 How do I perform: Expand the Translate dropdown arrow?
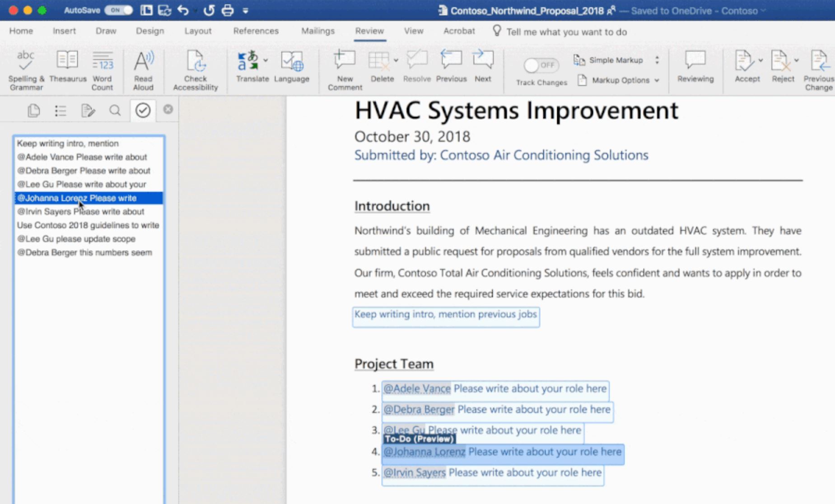click(266, 60)
